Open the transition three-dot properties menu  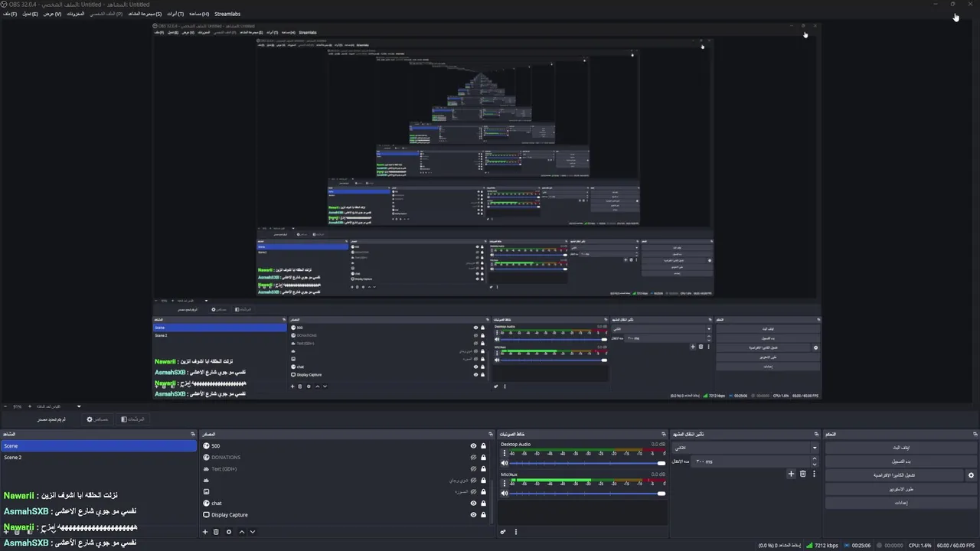(x=814, y=474)
